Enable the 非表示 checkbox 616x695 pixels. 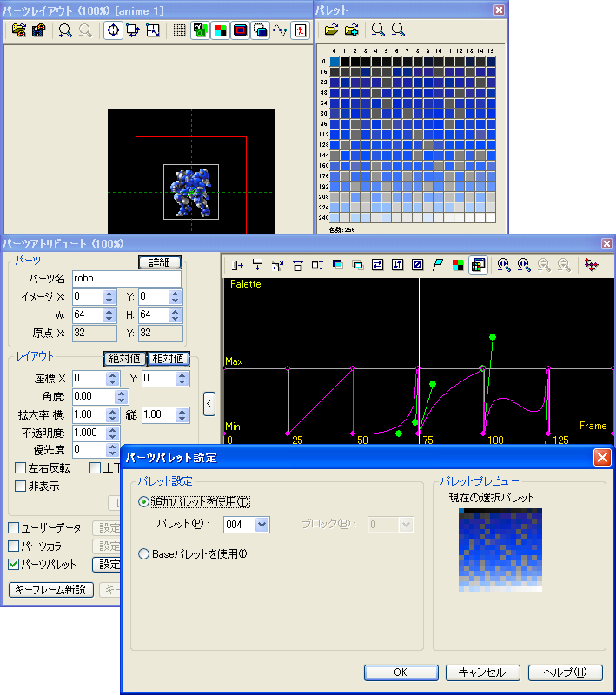(x=20, y=486)
